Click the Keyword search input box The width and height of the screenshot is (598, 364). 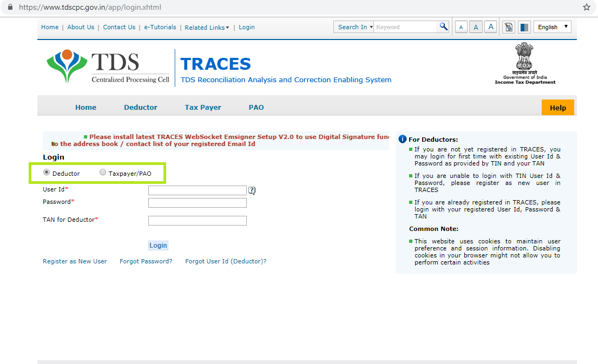pyautogui.click(x=406, y=27)
